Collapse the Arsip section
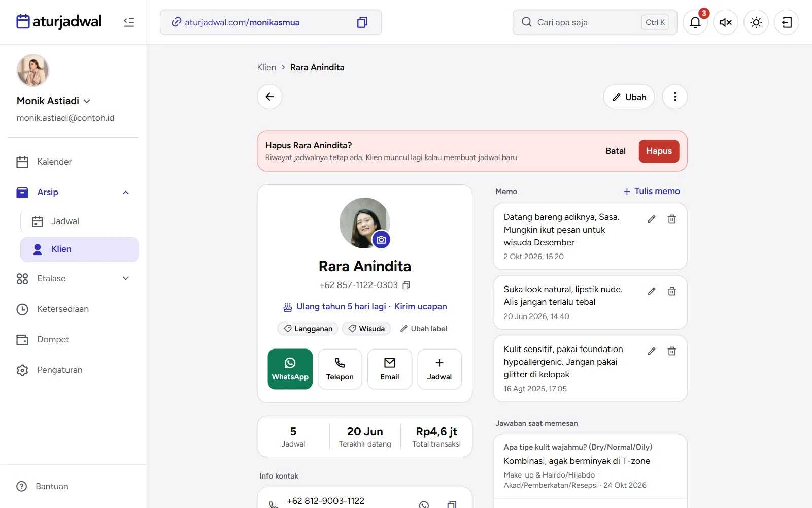 point(126,193)
